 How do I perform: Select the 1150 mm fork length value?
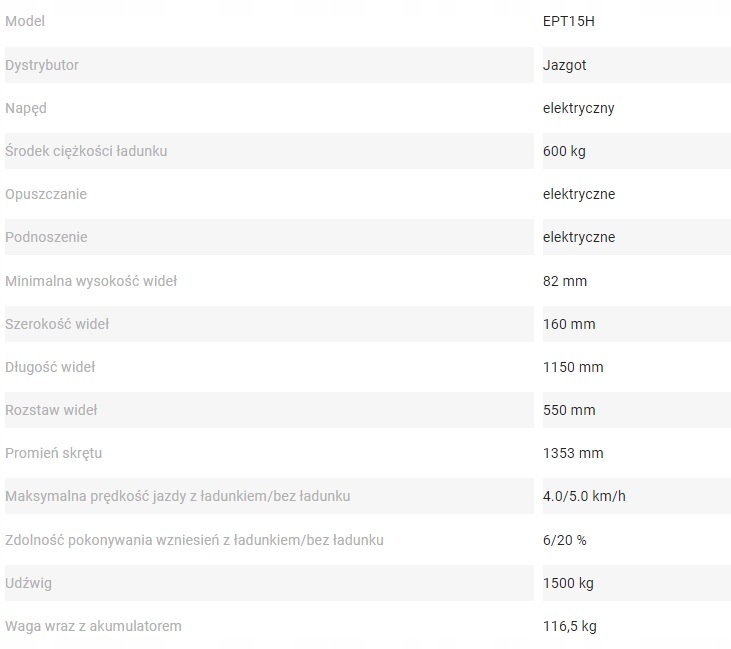[573, 367]
